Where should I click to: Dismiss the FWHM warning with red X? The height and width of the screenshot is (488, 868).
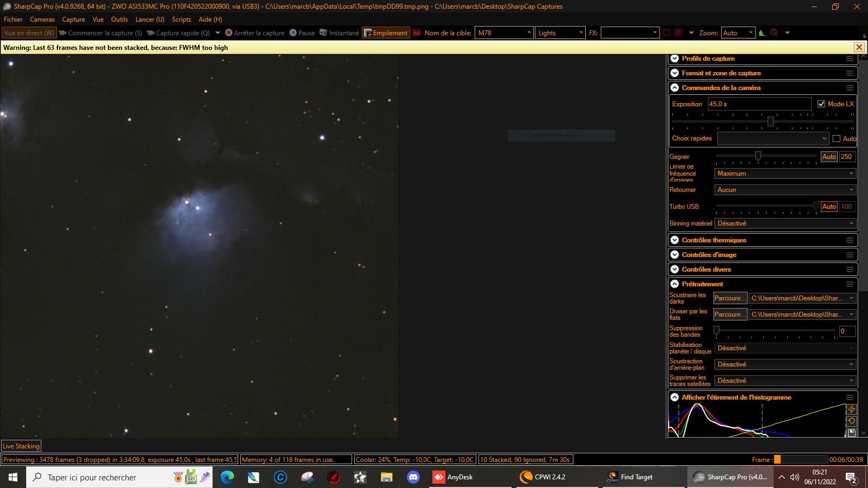[859, 47]
